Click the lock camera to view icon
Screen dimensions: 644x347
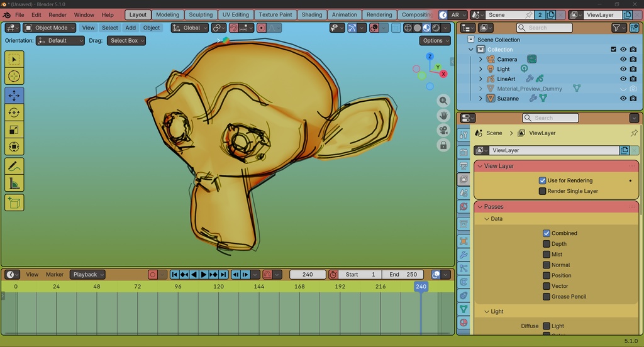443,145
